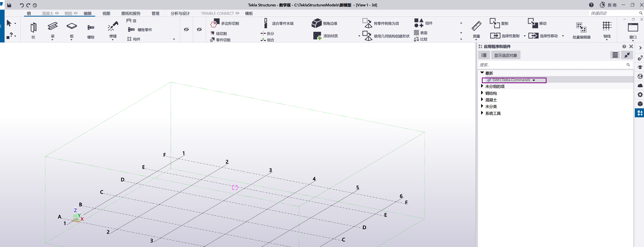Open the 选择性复制 dropdown arrow

(525, 36)
